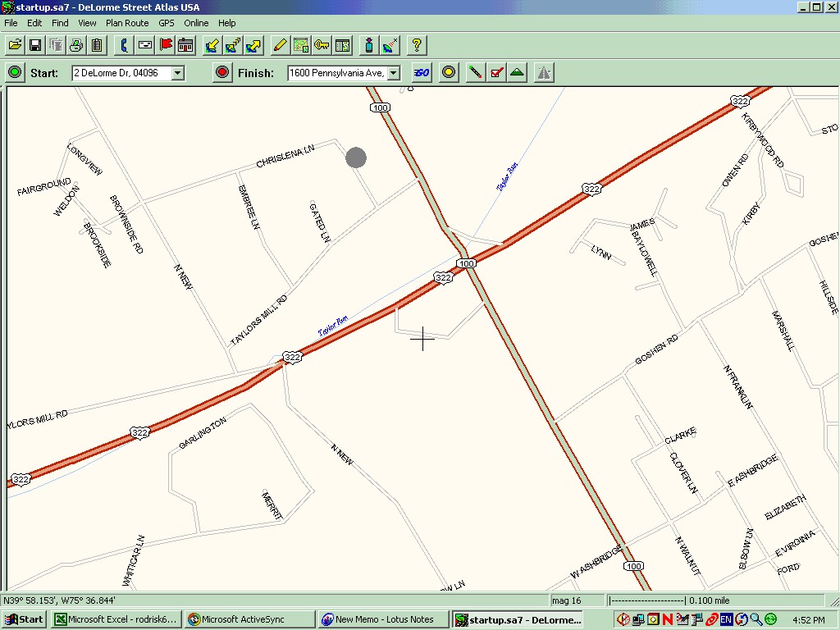Screen dimensions: 840x630
Task: Click the EN language indicator in system tray
Action: (x=725, y=620)
